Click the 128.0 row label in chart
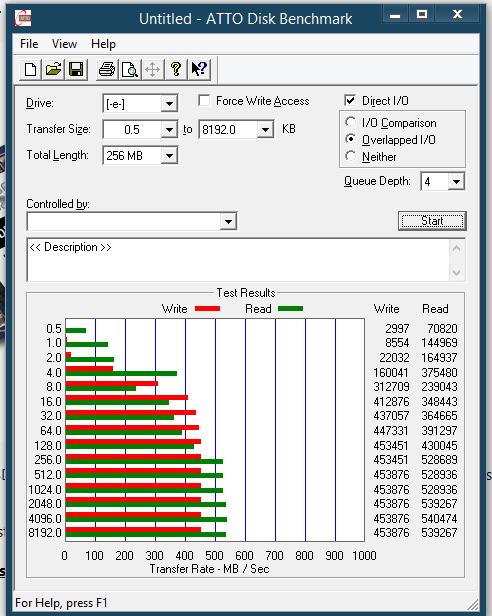The height and width of the screenshot is (616, 492). 48,446
